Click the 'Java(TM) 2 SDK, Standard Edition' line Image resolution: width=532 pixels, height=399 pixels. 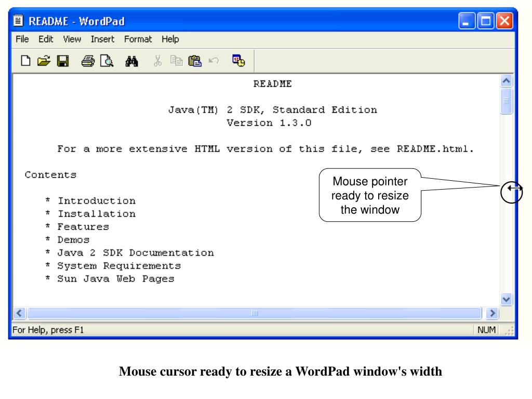(x=272, y=110)
